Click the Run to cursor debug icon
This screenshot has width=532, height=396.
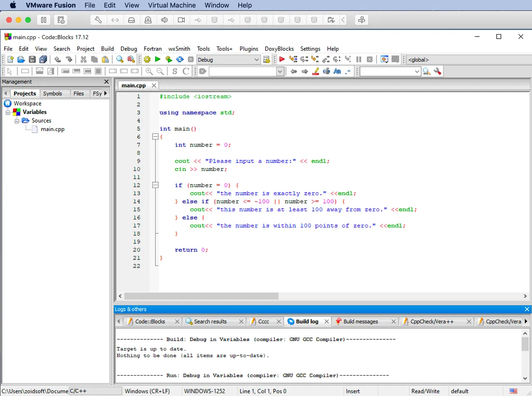pos(293,59)
